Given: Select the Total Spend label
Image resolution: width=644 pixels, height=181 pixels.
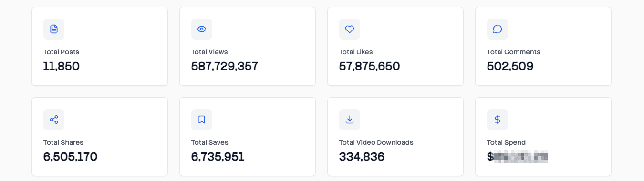Looking at the screenshot, I should pyautogui.click(x=506, y=142).
